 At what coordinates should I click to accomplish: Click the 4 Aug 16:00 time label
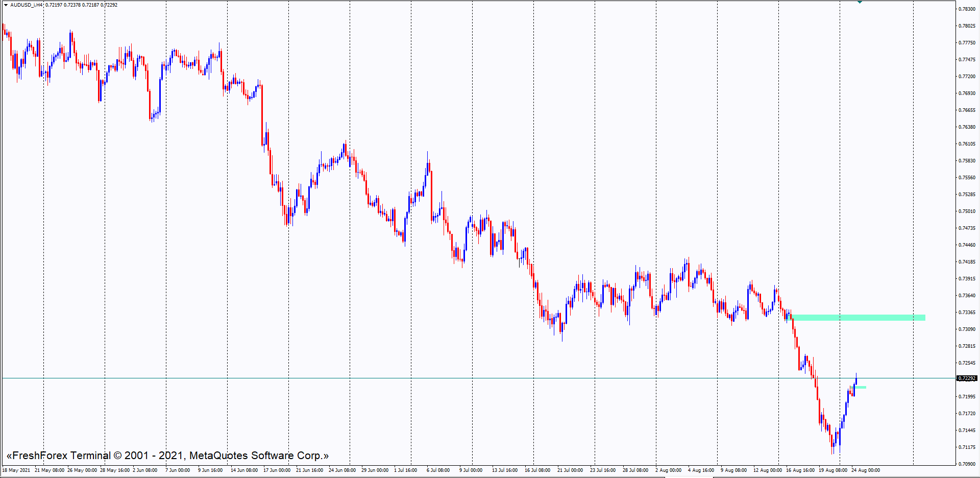(701, 470)
